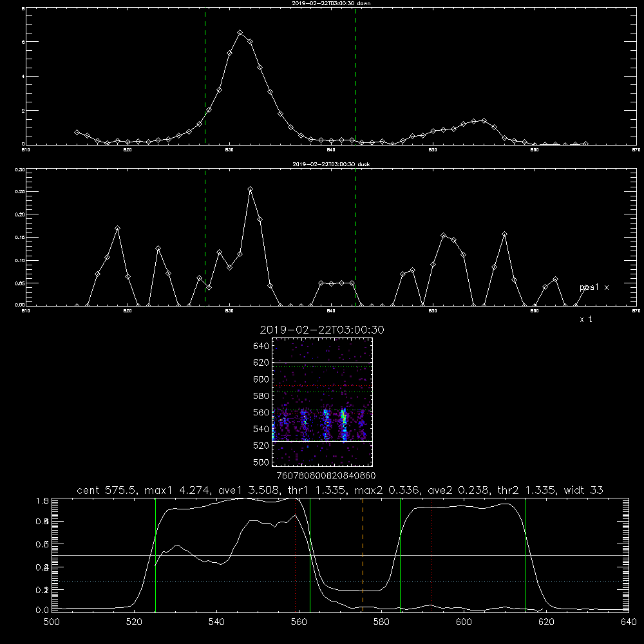The height and width of the screenshot is (644, 644).
Task: Click the '540' label on bottom plot x-axis
Action: point(216,622)
